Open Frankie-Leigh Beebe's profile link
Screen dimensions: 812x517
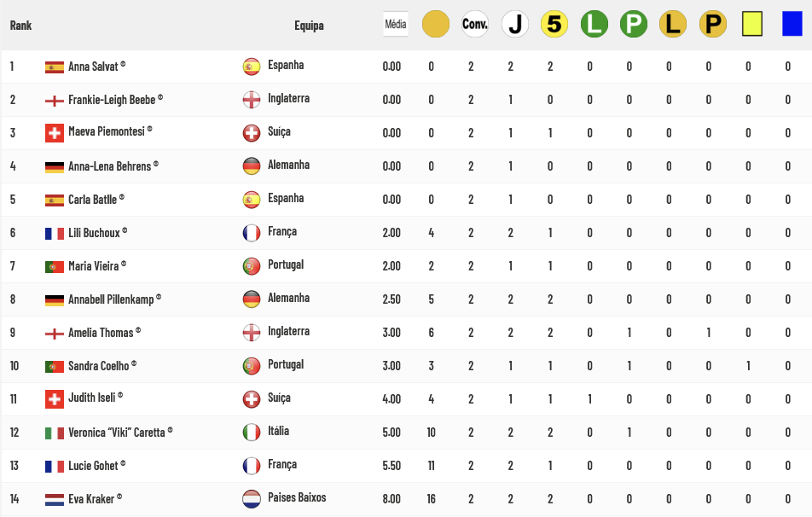click(x=112, y=100)
